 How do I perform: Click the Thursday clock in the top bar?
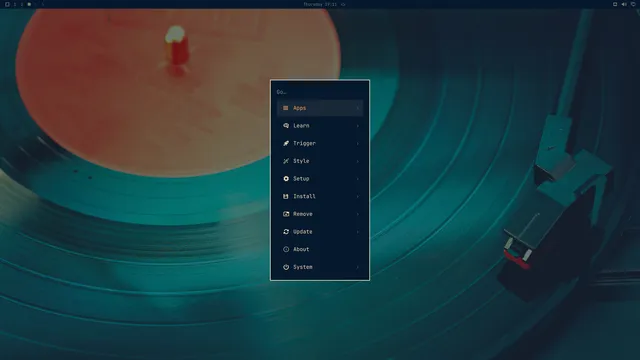tap(320, 4)
